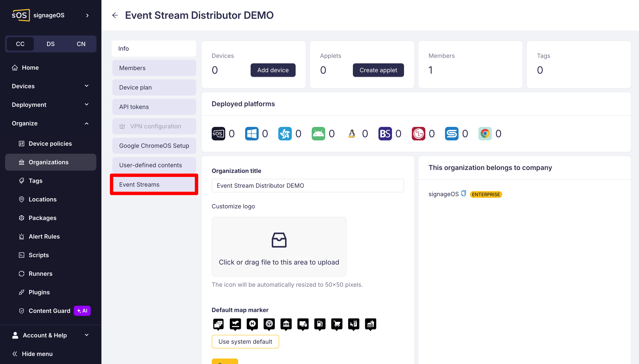Open Runners in the sidebar
This screenshot has width=639, height=364.
[x=51, y=273]
